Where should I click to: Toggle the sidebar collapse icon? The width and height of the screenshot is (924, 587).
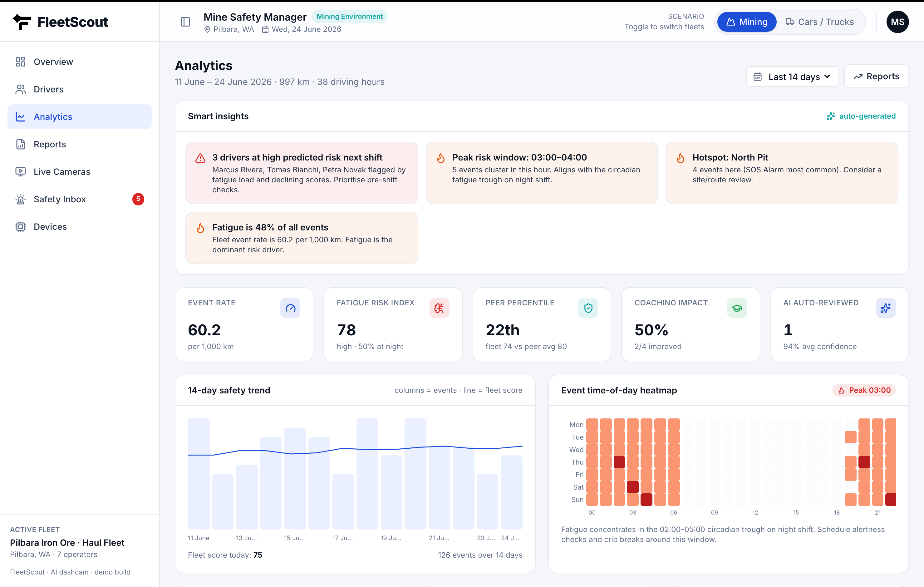(x=185, y=22)
